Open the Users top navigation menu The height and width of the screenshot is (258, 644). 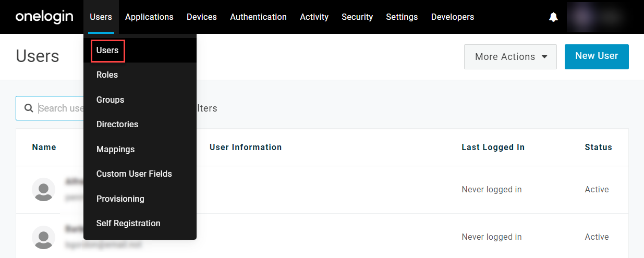pos(101,17)
